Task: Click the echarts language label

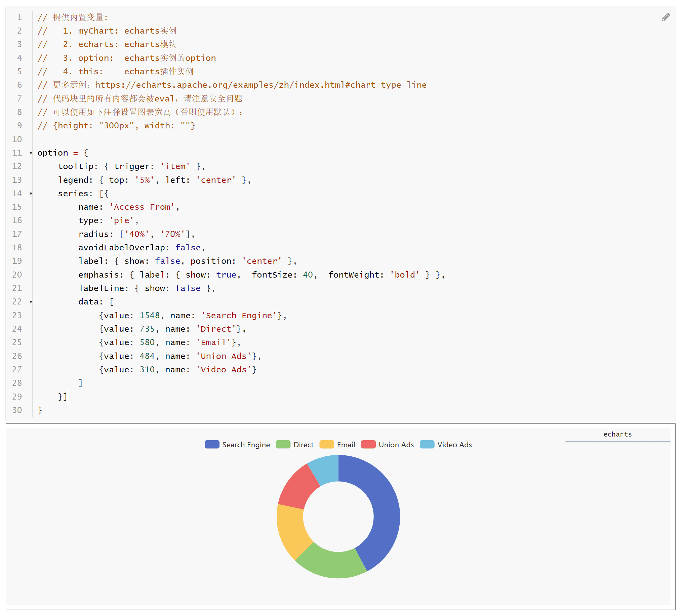Action: pyautogui.click(x=617, y=434)
